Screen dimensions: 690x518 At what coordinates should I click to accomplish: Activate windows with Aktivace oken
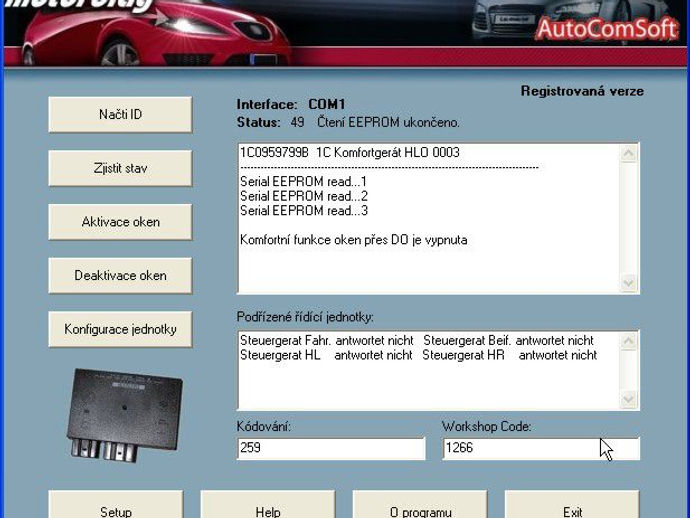click(x=120, y=222)
